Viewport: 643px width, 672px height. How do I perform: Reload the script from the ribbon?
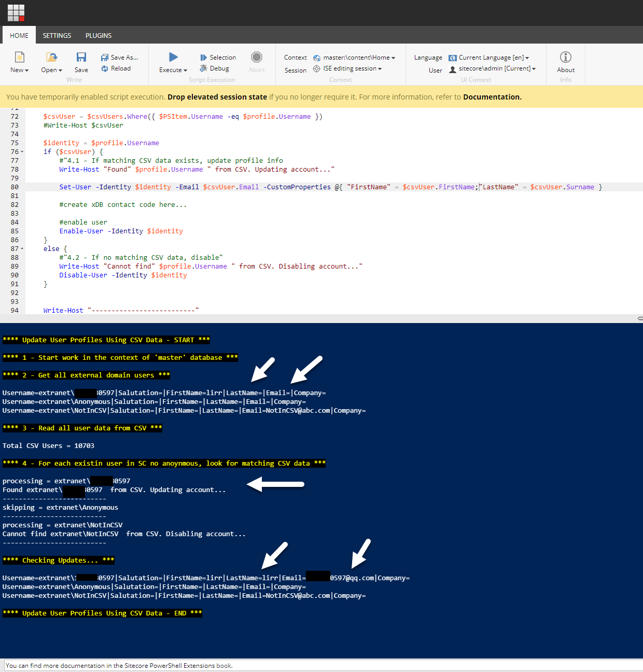click(116, 68)
